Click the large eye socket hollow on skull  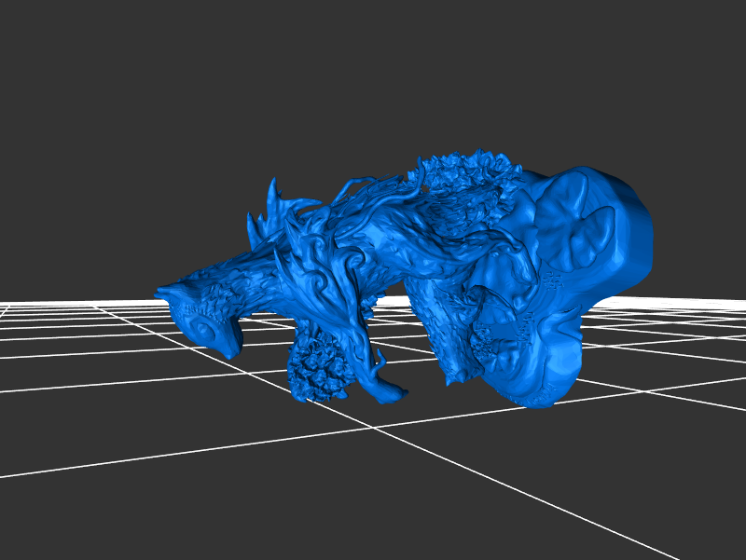567,224
